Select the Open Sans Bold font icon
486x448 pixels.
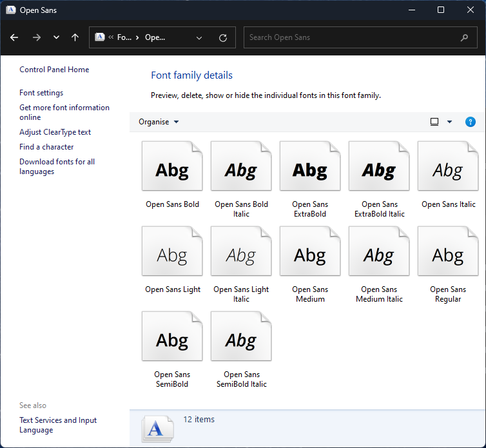(x=172, y=167)
